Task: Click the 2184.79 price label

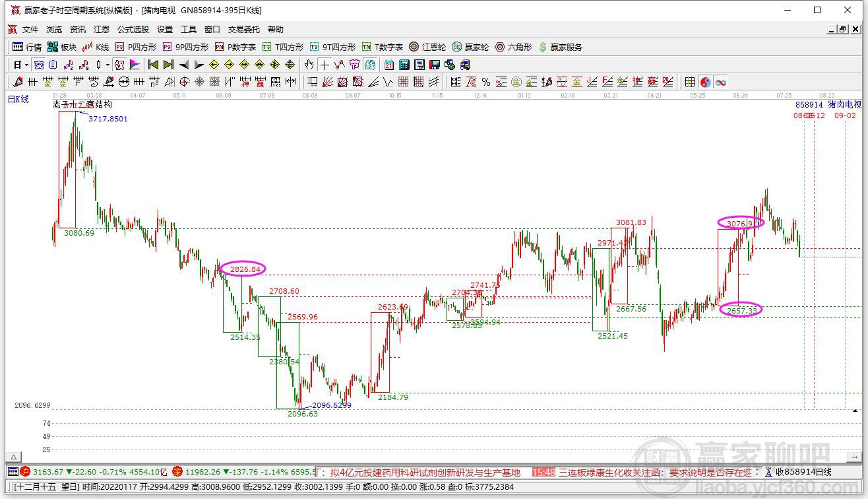Action: click(393, 397)
